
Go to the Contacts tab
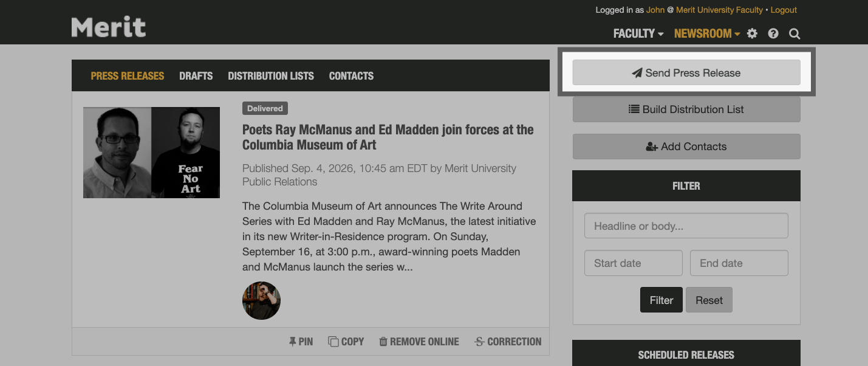351,76
